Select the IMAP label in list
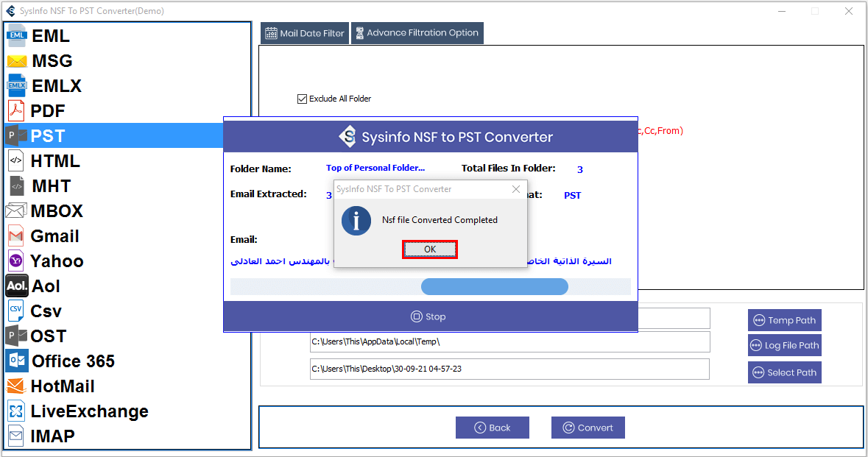868x457 pixels. (x=52, y=436)
